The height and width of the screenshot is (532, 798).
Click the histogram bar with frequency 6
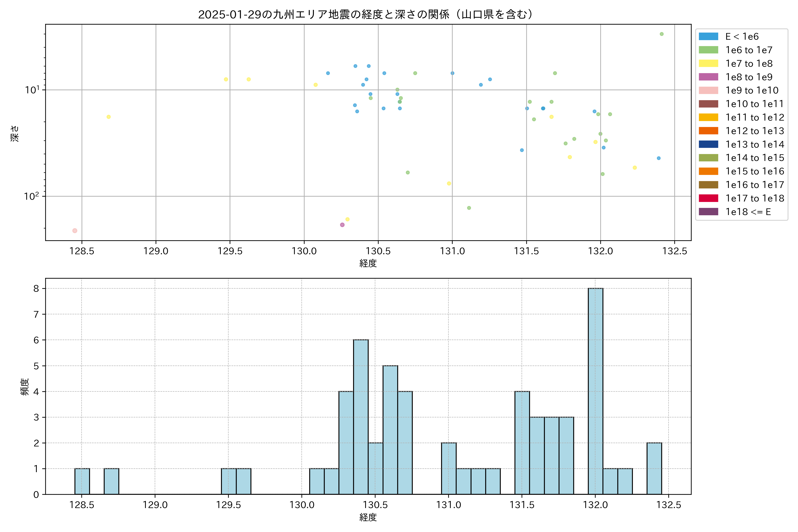(361, 417)
